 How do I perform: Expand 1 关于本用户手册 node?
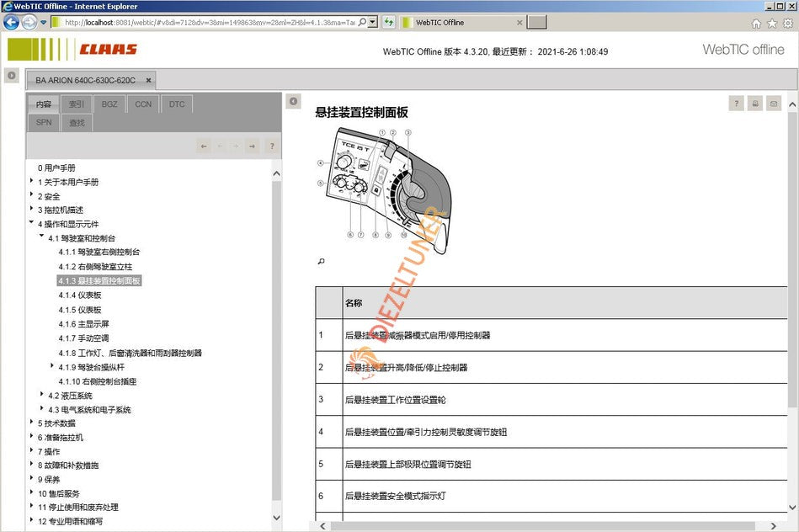pyautogui.click(x=32, y=180)
